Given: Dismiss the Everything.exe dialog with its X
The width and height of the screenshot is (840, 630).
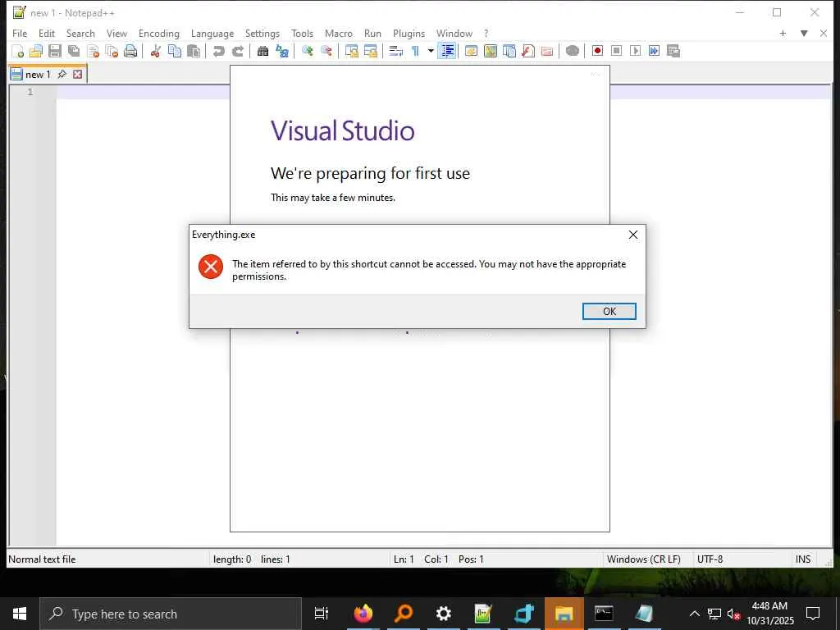Looking at the screenshot, I should point(632,235).
